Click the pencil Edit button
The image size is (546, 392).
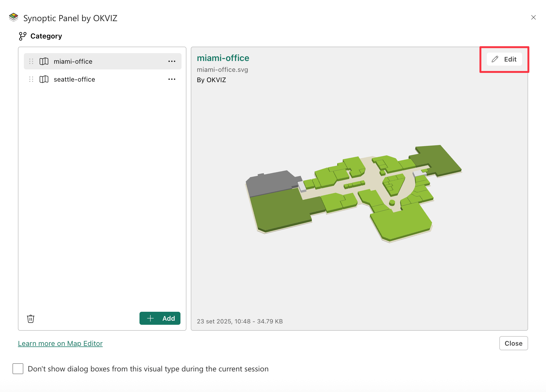[x=504, y=59]
